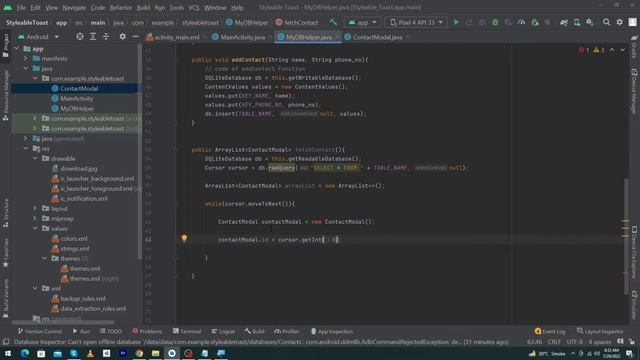This screenshot has height=360, width=640.
Task: Click Sync Project with Gradle Files icon
Action: [x=564, y=22]
